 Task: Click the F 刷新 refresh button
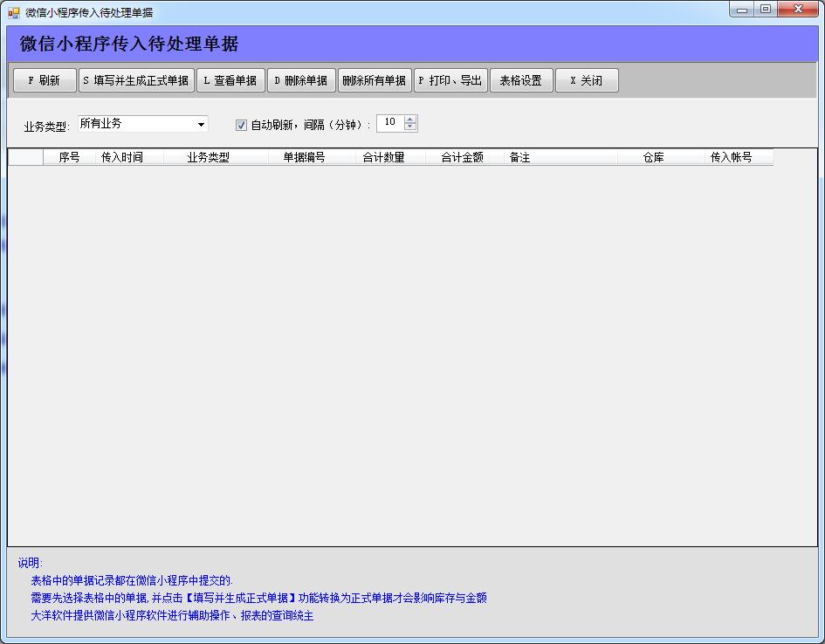point(45,80)
